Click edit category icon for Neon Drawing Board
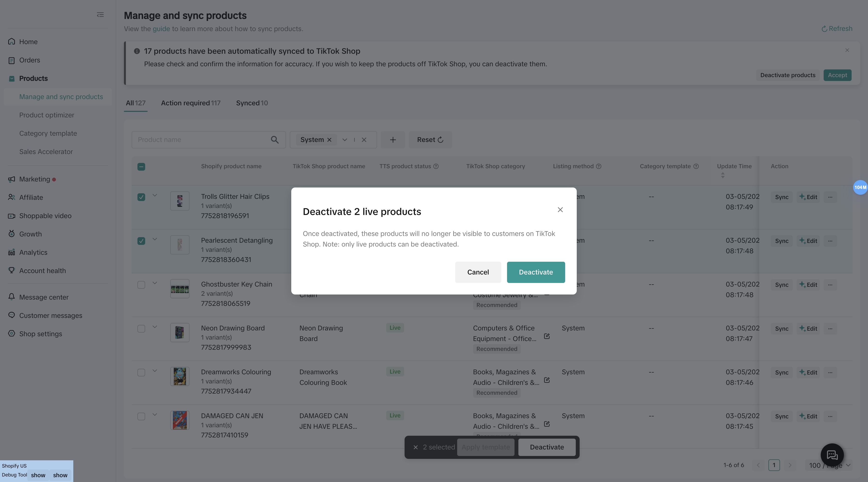 click(x=547, y=336)
